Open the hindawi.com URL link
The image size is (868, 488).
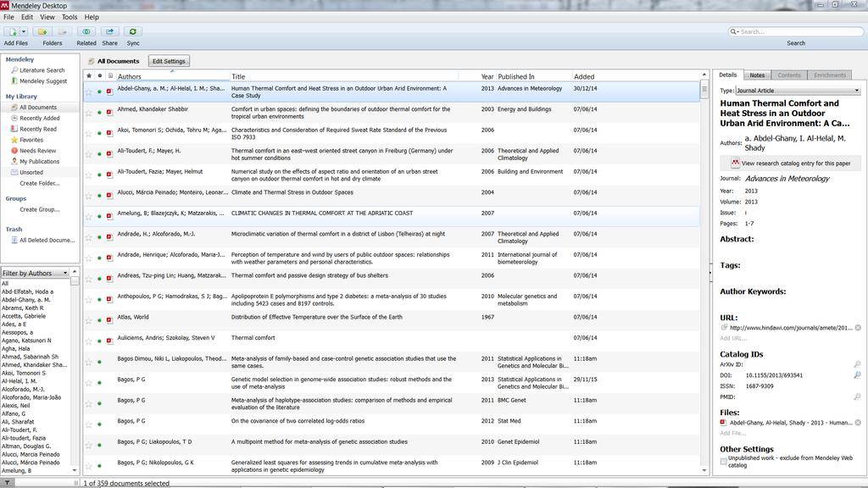tap(791, 328)
